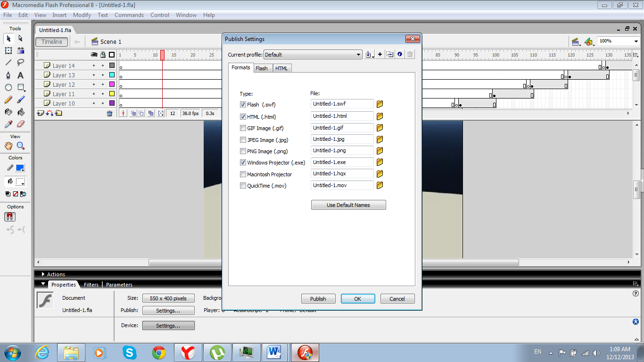Click the Insert Layer Folder icon
Screen dimensions: 644x362
(x=58, y=113)
